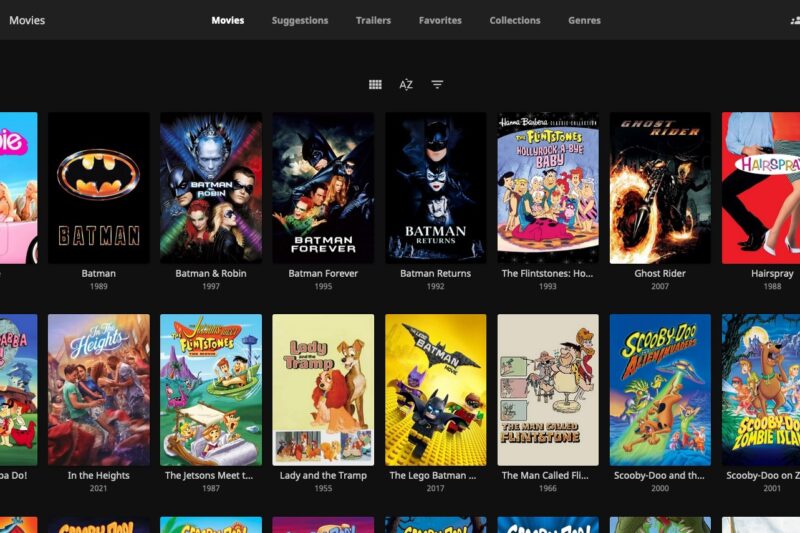Click 'The Man Called Fli...' title
This screenshot has width=800, height=533.
point(545,475)
